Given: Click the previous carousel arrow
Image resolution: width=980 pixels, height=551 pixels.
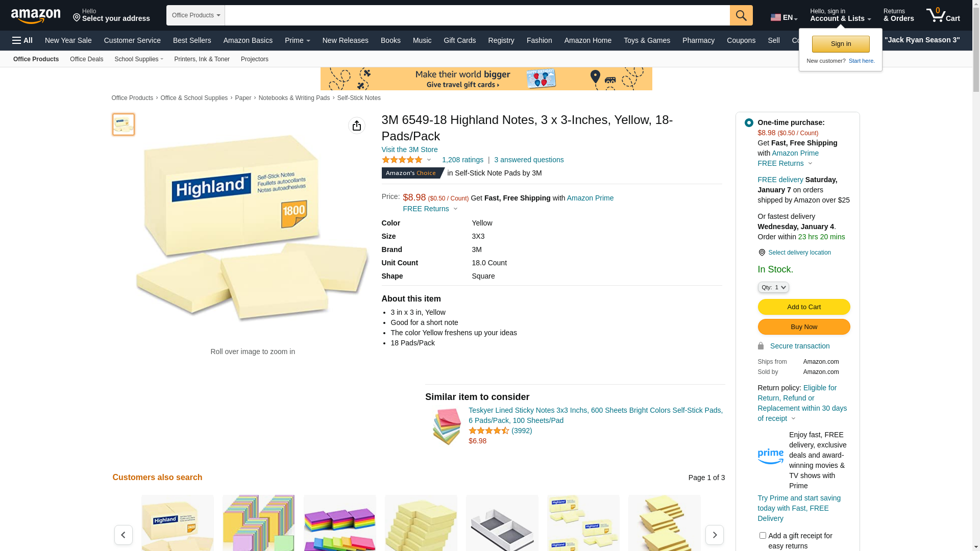Looking at the screenshot, I should (124, 535).
